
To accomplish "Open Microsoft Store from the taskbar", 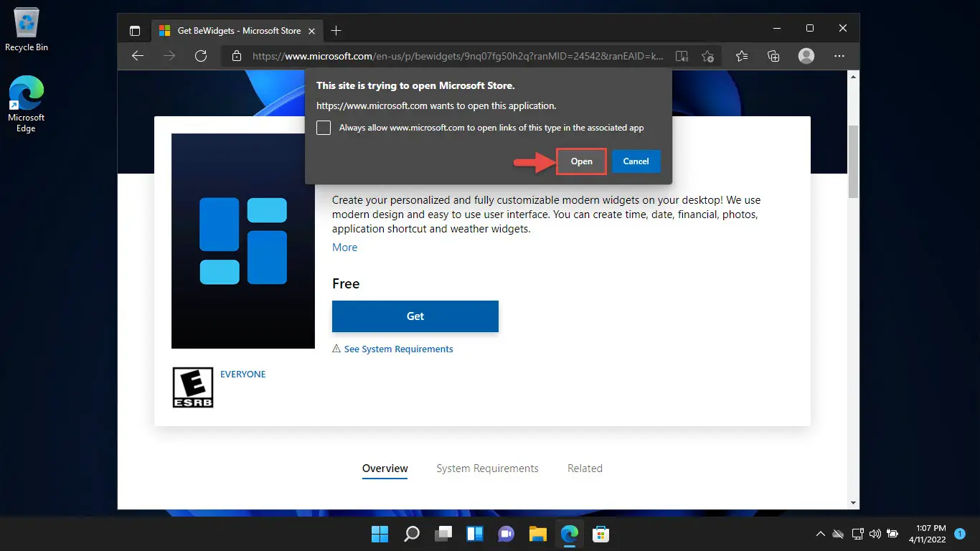I will pyautogui.click(x=601, y=534).
